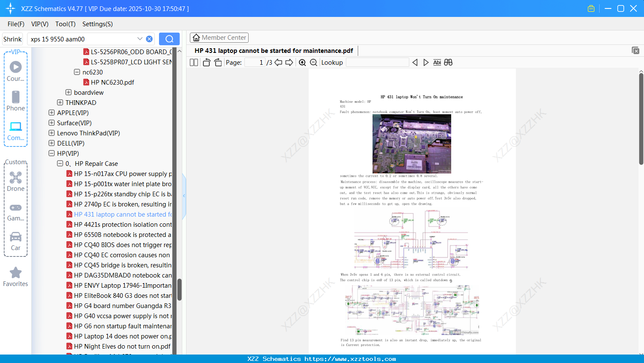Expand the THINKPAD folder
Image resolution: width=644 pixels, height=363 pixels.
60,102
